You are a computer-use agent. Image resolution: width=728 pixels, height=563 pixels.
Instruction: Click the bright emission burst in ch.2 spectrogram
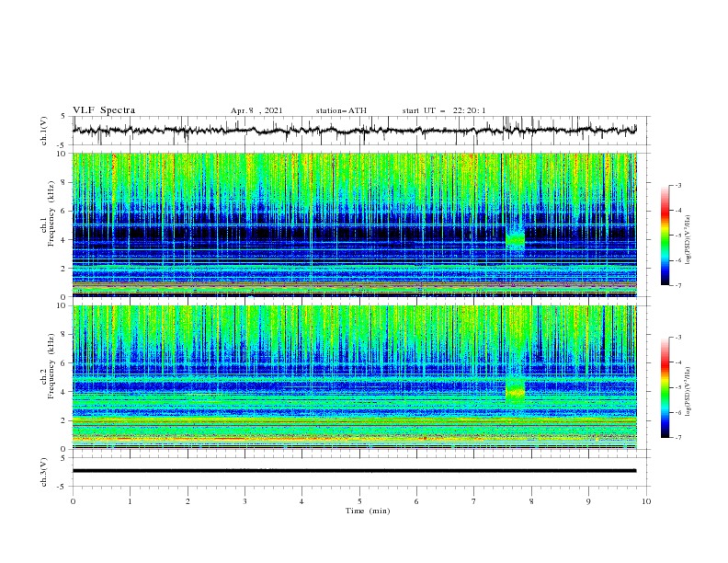click(515, 391)
